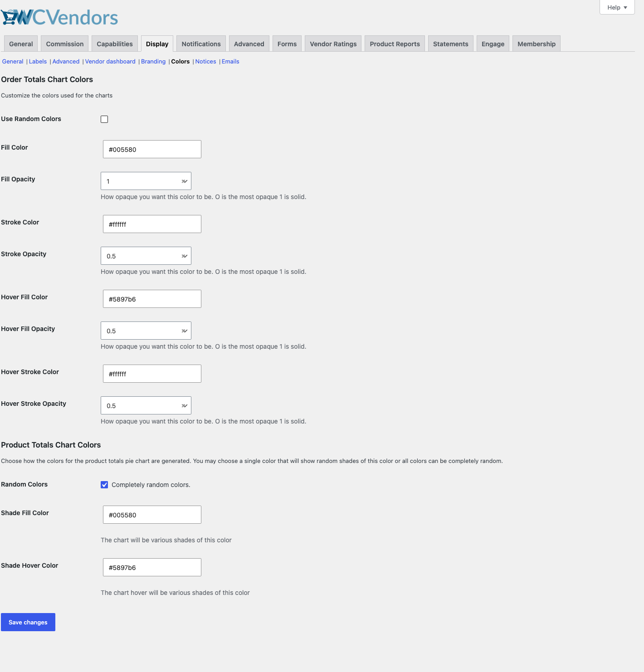The height and width of the screenshot is (672, 644).
Task: Open the Advanced sub-section link
Action: click(x=66, y=62)
